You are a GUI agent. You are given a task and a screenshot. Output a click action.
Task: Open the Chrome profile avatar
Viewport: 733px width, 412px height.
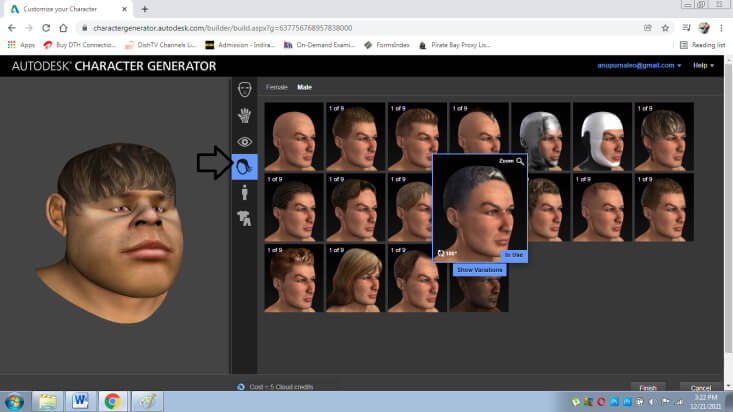click(704, 28)
